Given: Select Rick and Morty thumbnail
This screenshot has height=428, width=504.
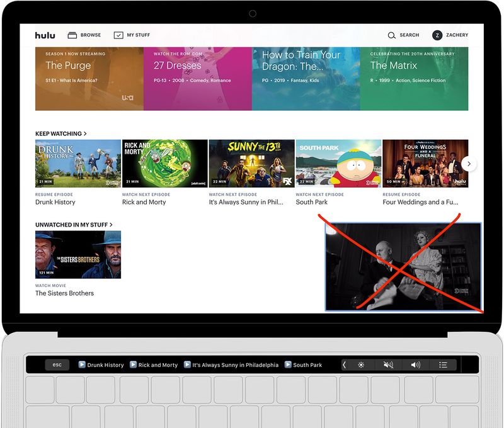Looking at the screenshot, I should (165, 164).
